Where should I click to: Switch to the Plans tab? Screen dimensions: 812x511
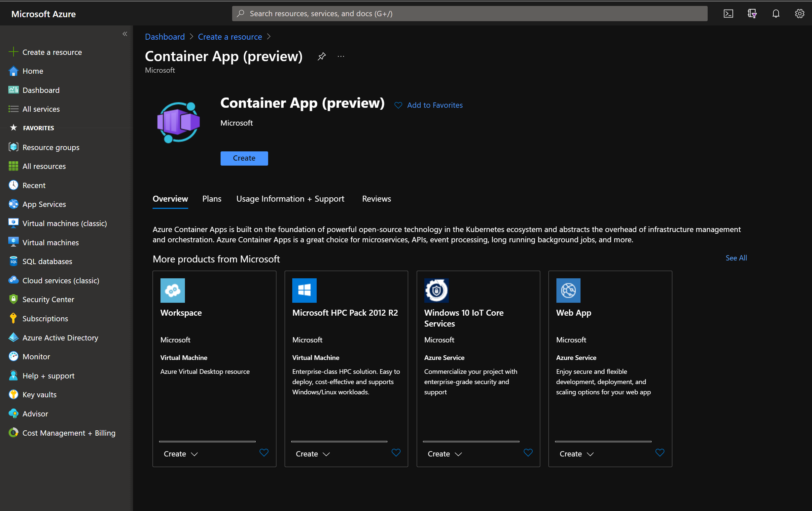pos(211,199)
